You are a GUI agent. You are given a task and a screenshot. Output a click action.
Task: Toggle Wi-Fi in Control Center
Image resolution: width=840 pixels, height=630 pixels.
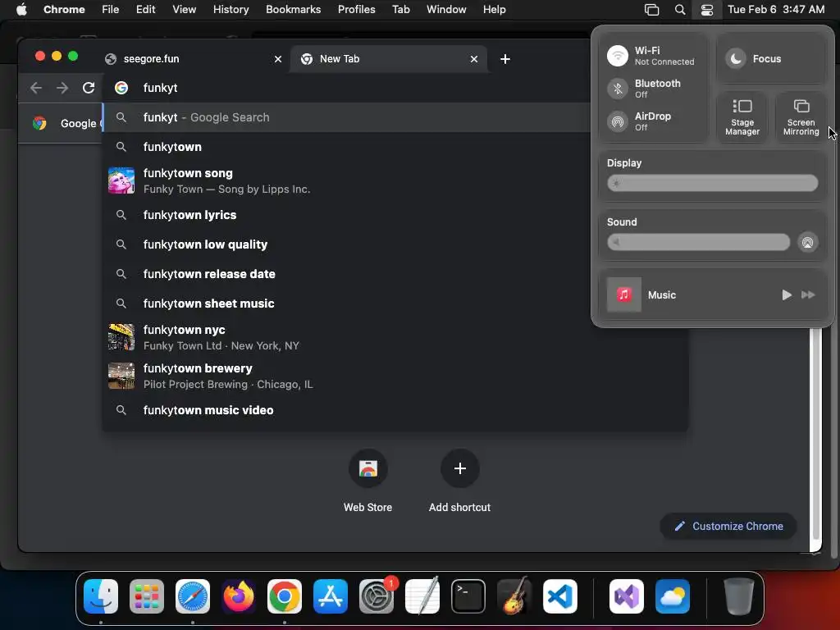click(x=617, y=56)
